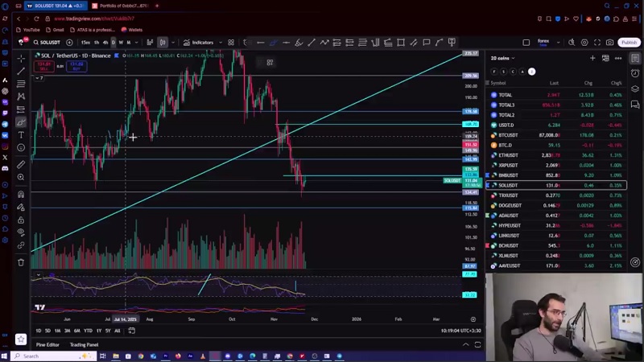Select the trend line drawing tool
The image size is (644, 362).
coord(21,71)
